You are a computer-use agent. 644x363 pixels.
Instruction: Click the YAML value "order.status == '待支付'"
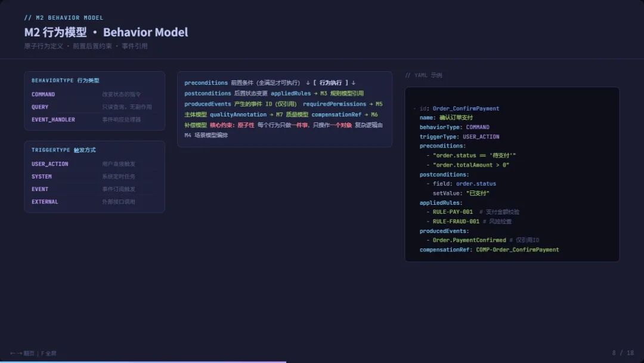(474, 155)
